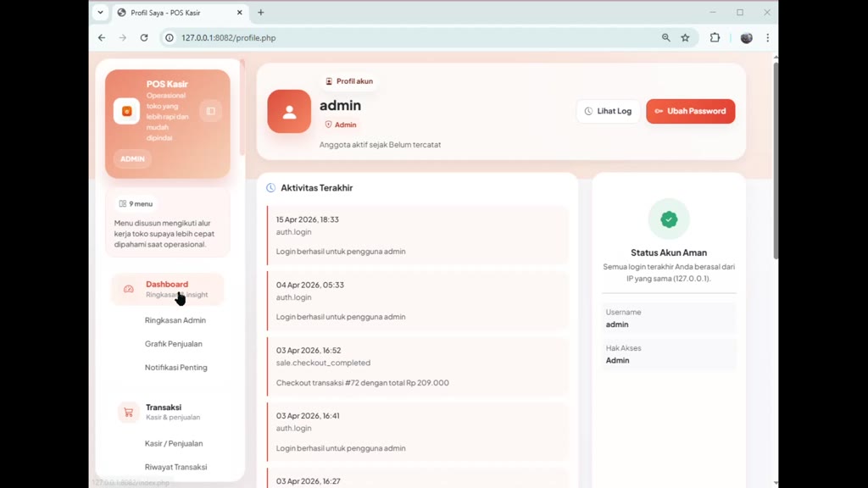Image resolution: width=868 pixels, height=488 pixels.
Task: Open Notifikasi Penting submenu item
Action: pos(176,368)
